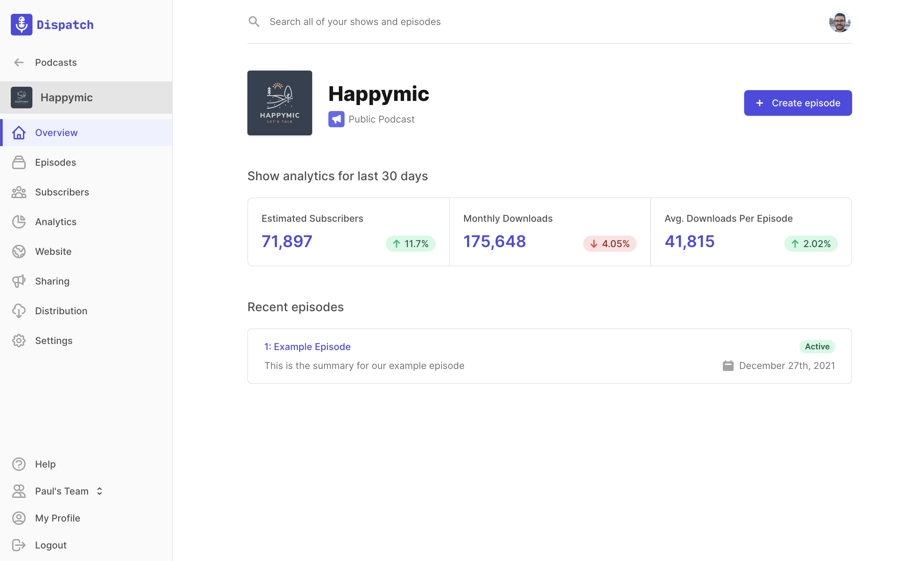Click the search magnifier icon
The height and width of the screenshot is (561, 924).
coord(254,22)
